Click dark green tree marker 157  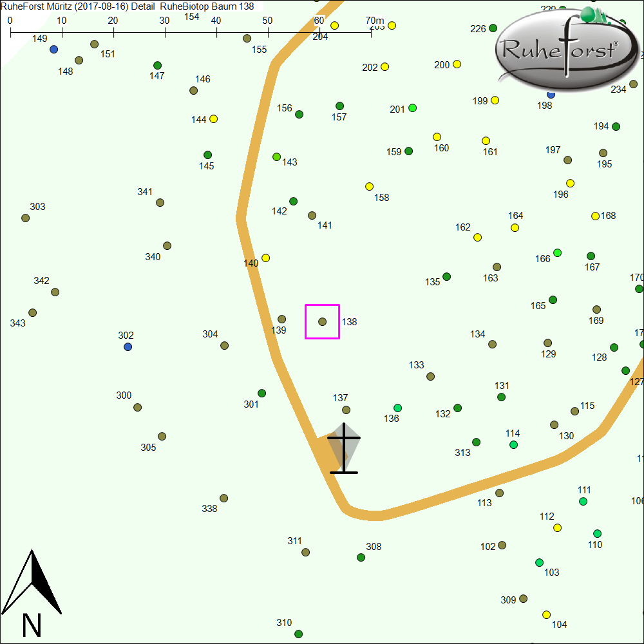340,106
